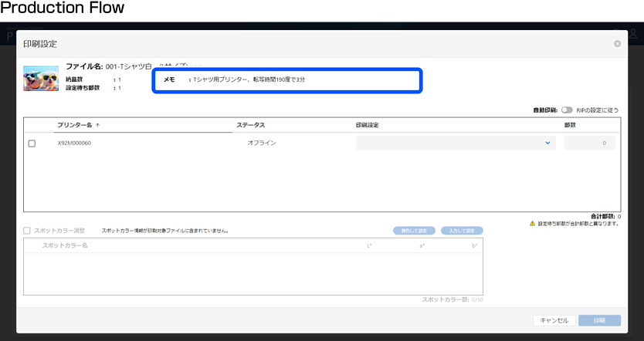Click the 測色して設定 button
Viewport: 644px width, 341px height.
click(415, 231)
